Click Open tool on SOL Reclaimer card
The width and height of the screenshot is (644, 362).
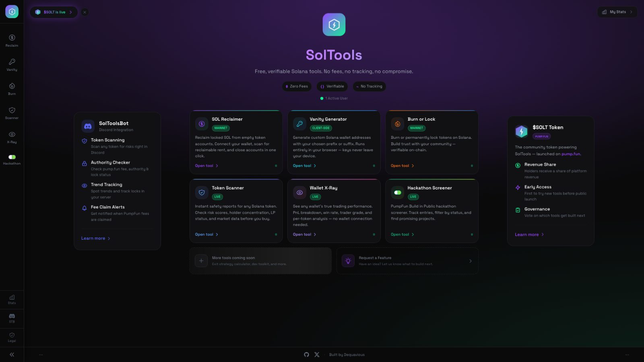206,166
